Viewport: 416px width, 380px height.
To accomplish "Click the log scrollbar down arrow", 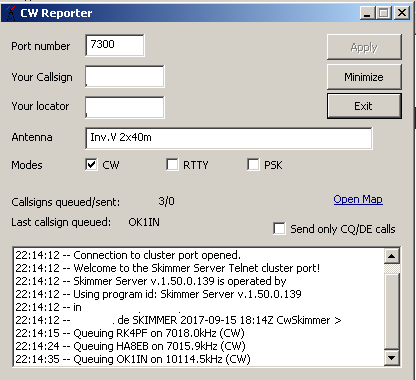I will (x=391, y=358).
